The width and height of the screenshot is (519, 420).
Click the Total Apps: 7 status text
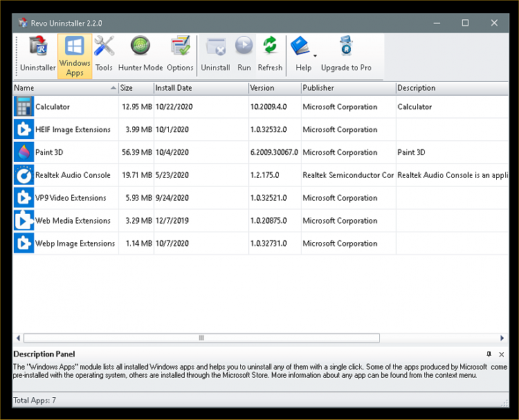coord(35,401)
